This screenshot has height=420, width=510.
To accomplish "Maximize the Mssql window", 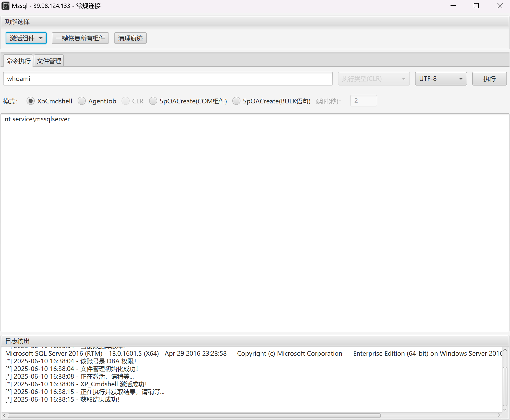I will click(x=476, y=6).
